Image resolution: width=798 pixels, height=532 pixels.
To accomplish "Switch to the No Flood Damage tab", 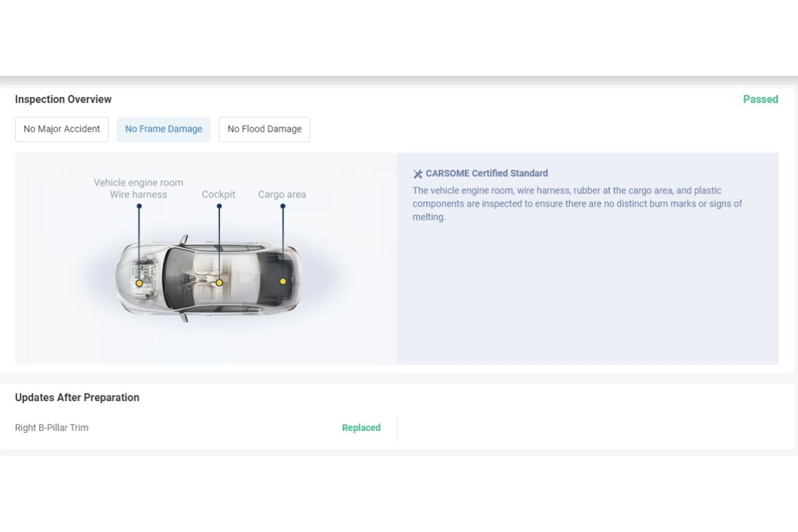I will [x=264, y=129].
